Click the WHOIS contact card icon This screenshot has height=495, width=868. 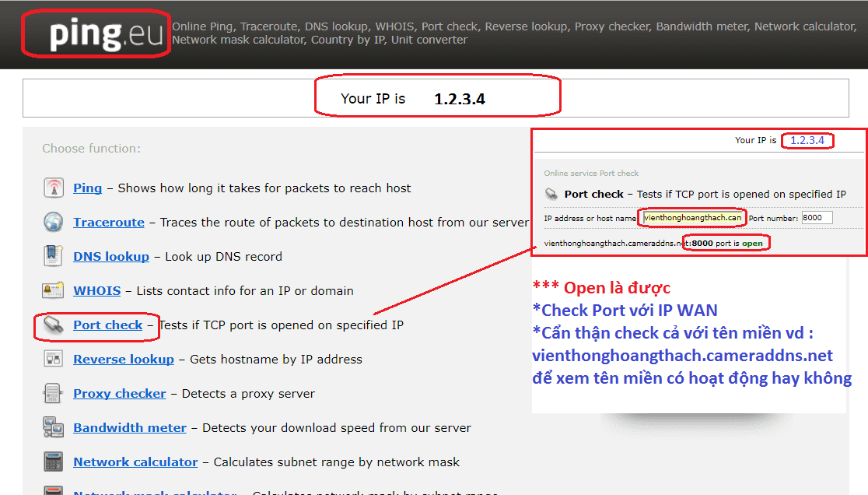(54, 290)
